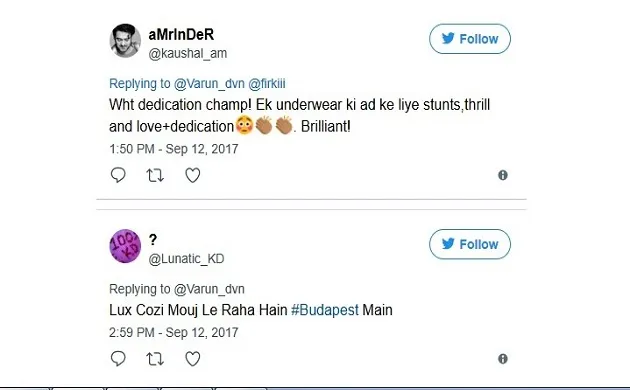Image resolution: width=630 pixels, height=390 pixels.
Task: Retweet the Lux Cozi tweet
Action: (x=155, y=359)
